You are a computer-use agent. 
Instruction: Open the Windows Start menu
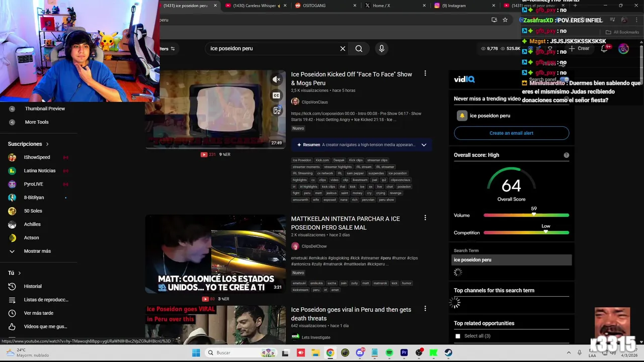click(196, 352)
